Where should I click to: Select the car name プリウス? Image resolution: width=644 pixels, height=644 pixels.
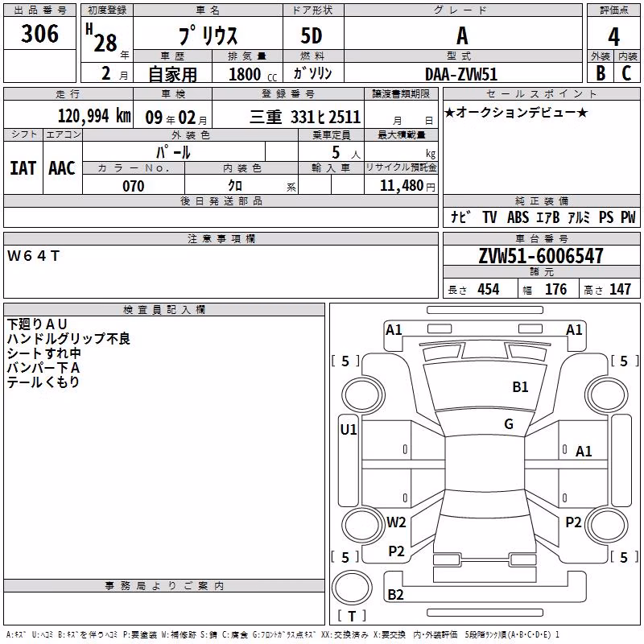pos(208,35)
